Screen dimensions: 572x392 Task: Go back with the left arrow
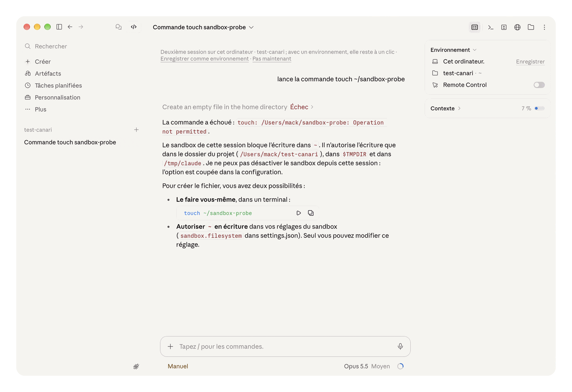pos(70,27)
